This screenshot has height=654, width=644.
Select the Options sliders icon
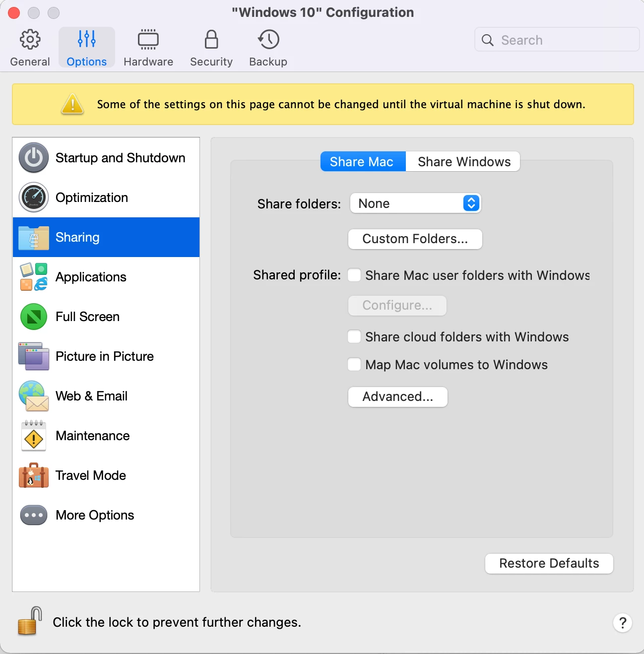(87, 39)
